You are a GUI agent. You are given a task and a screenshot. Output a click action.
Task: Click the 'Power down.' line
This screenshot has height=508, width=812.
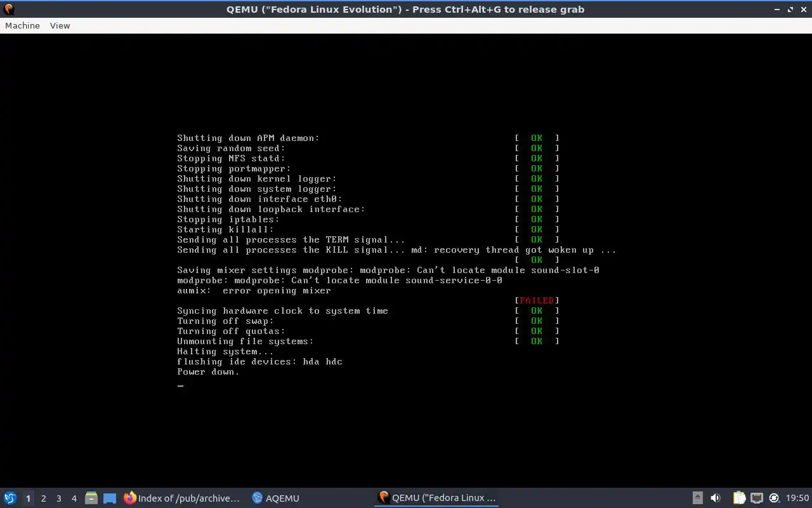[x=208, y=371]
